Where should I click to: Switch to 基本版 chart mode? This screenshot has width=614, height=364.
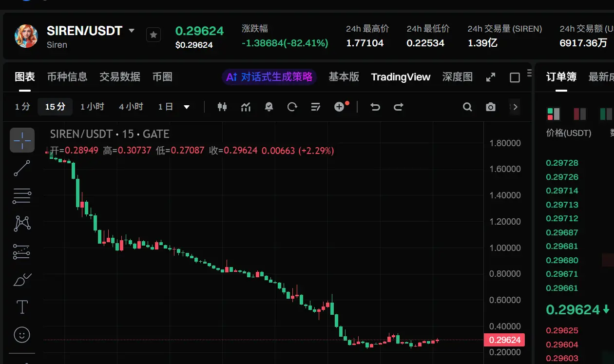click(x=344, y=77)
